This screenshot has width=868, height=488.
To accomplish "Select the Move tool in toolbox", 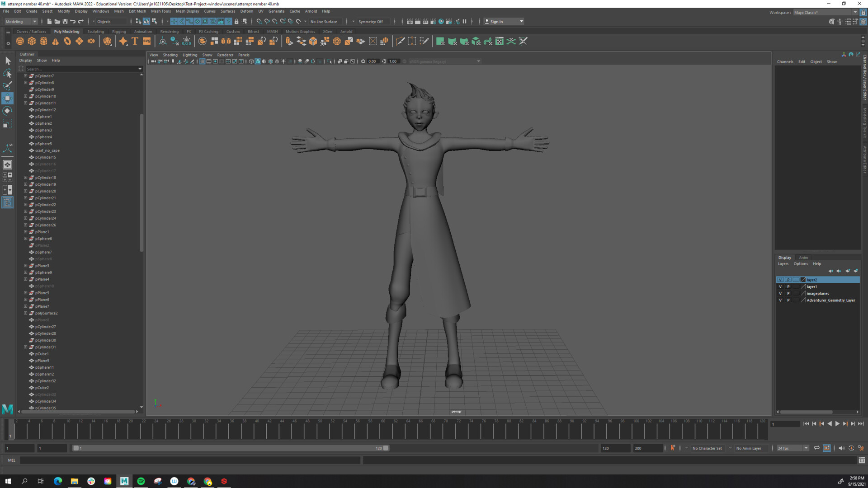I will (7, 98).
